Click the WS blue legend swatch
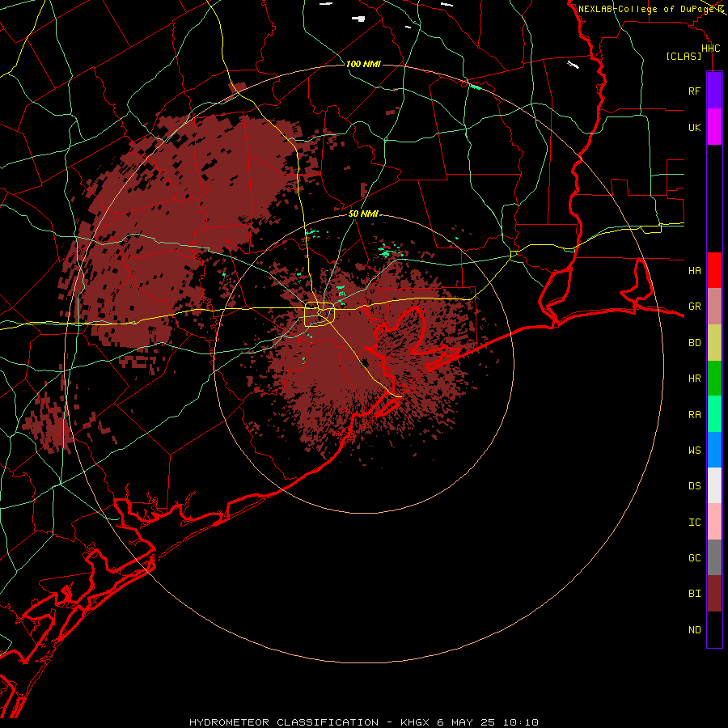Viewport: 728px width, 728px height. pyautogui.click(x=714, y=450)
